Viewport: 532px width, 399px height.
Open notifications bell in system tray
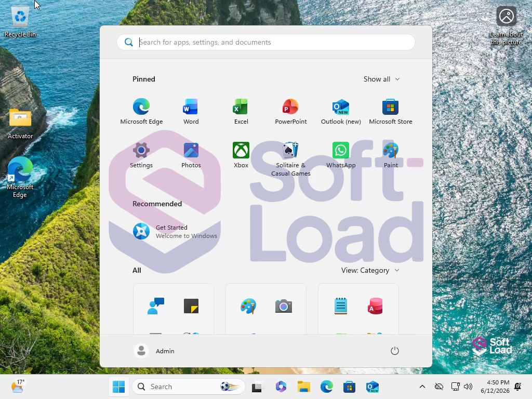click(x=518, y=387)
